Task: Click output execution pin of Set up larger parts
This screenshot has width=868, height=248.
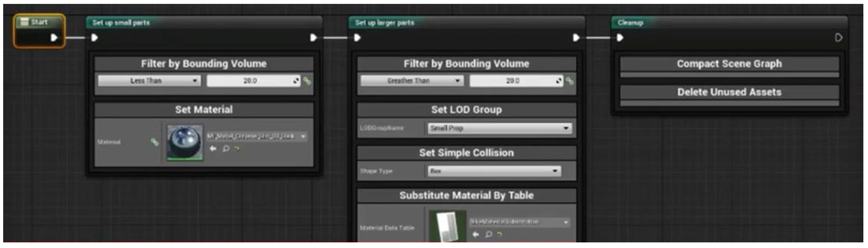Action: [576, 37]
